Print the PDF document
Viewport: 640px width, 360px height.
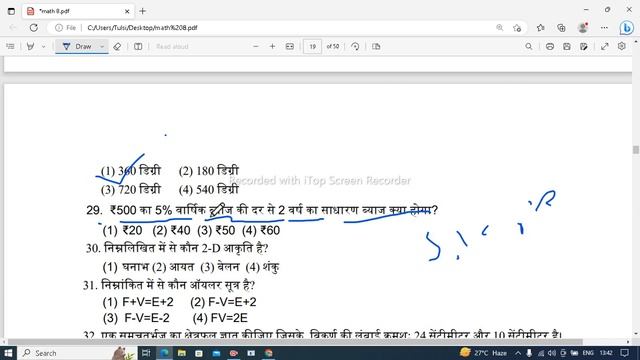click(x=550, y=47)
